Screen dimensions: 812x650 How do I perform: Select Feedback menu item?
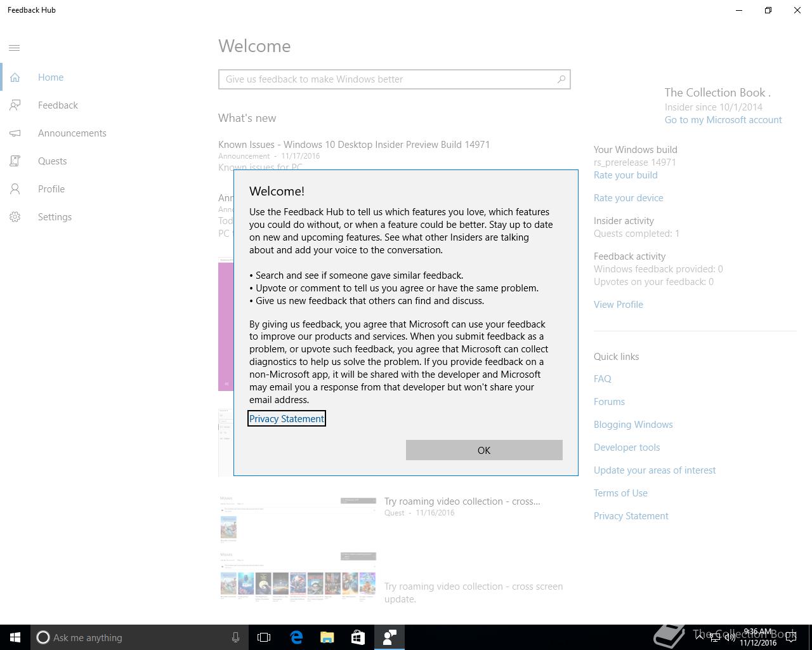pyautogui.click(x=58, y=105)
